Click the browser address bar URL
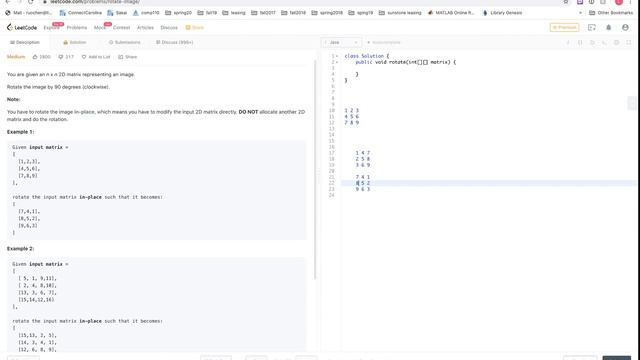The image size is (640, 360). tap(95, 2)
